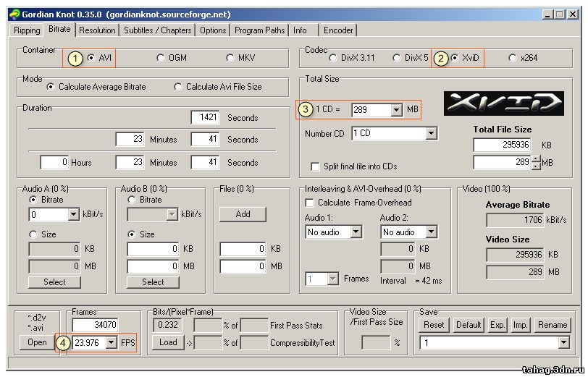Screen dimensions: 588x377
Task: Choose the DivX 5 codec
Action: (396, 58)
